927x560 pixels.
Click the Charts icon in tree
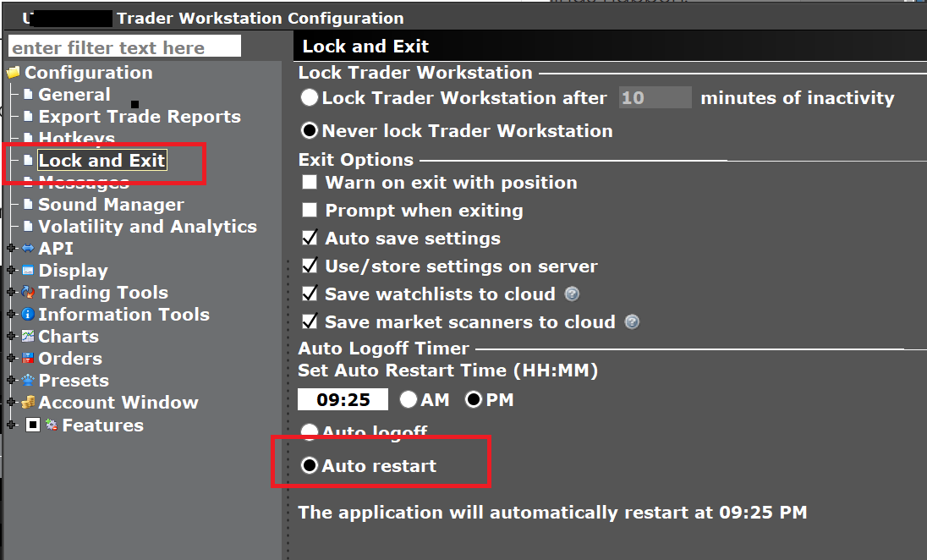tap(28, 336)
